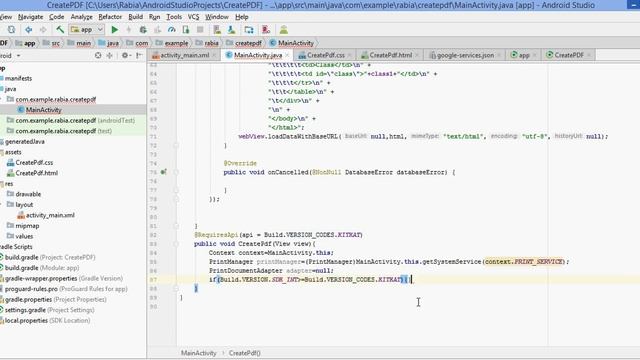Click 'java' in the navigation breadcrumb
640x360 pixels.
tap(113, 43)
